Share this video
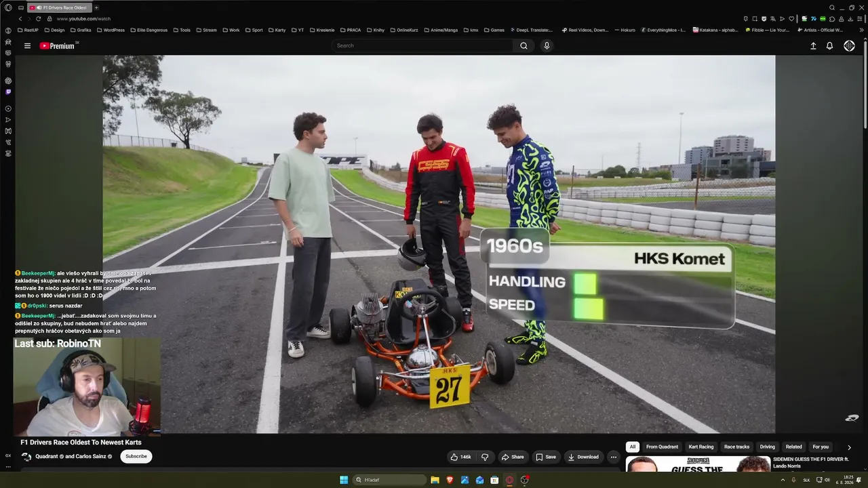This screenshot has width=868, height=488. pyautogui.click(x=512, y=457)
